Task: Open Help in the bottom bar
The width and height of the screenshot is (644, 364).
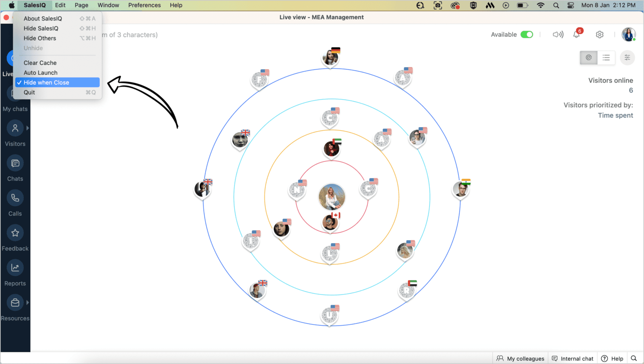Action: [x=612, y=358]
